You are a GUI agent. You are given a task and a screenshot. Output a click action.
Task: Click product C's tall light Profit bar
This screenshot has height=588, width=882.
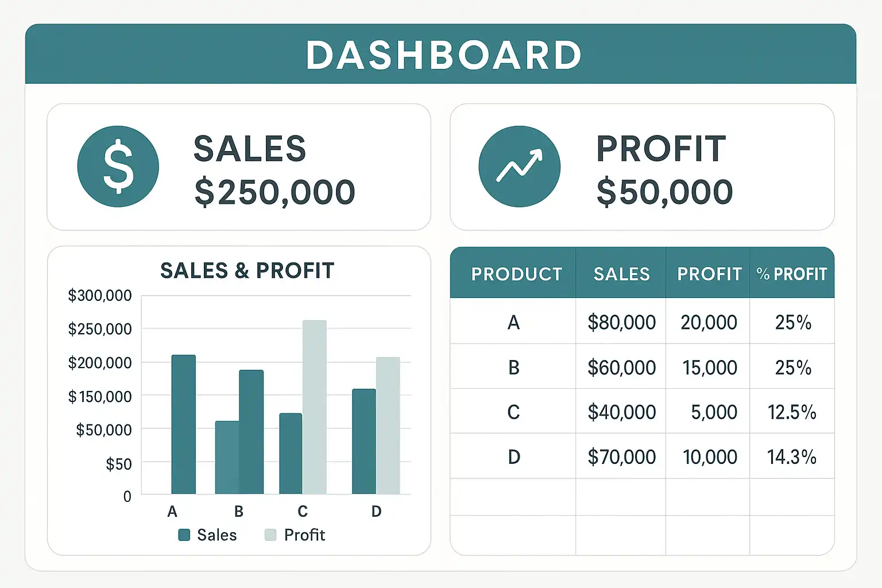(315, 407)
